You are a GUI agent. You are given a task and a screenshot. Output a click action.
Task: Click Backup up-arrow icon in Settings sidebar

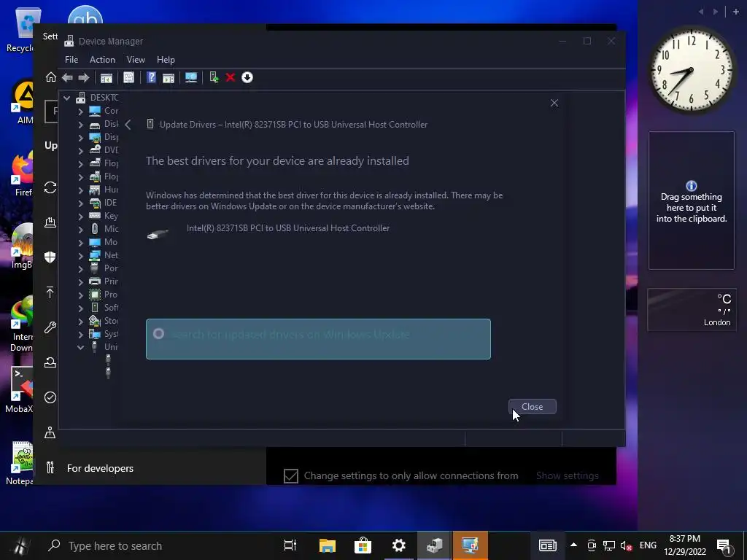(x=50, y=292)
